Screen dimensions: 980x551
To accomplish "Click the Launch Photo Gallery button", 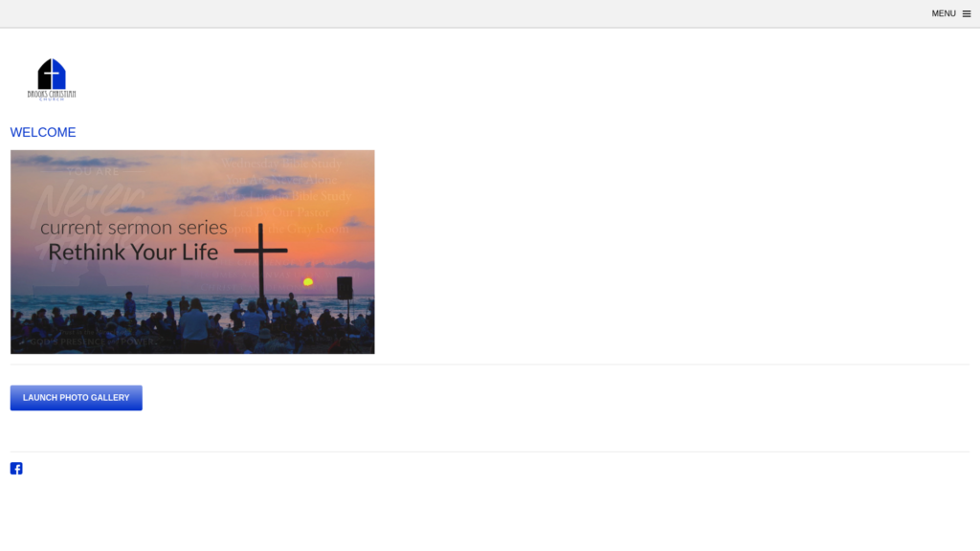I will 77,398.
